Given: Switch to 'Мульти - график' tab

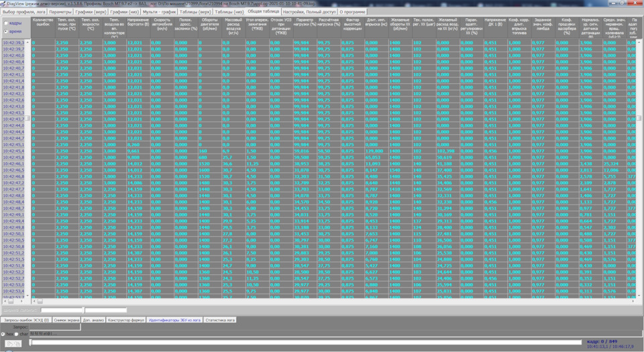Looking at the screenshot, I should [x=160, y=12].
